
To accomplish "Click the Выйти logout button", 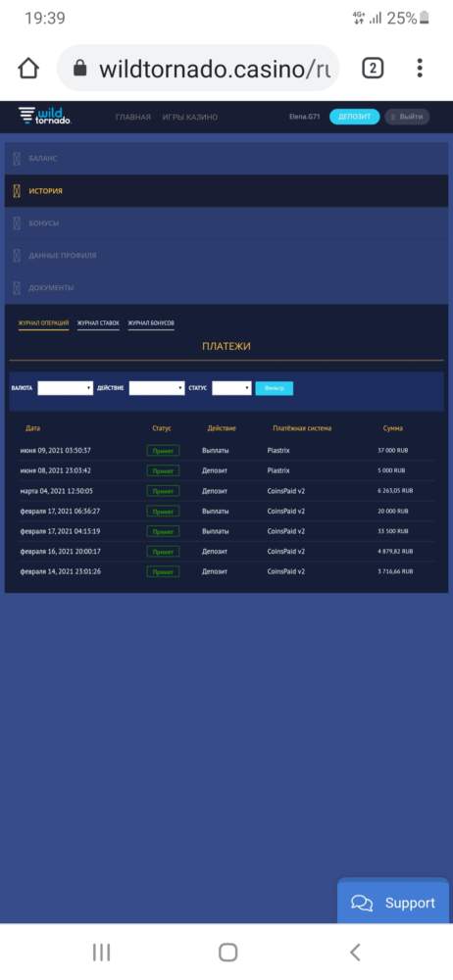I will click(407, 117).
